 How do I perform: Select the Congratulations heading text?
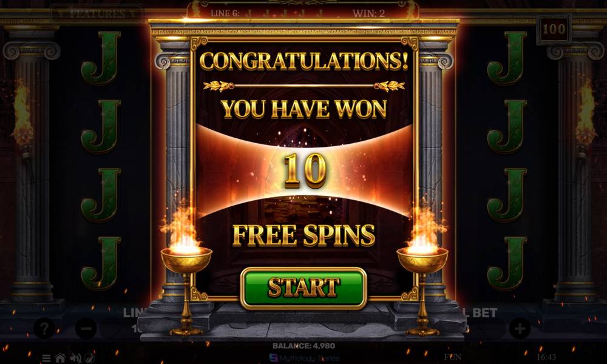(x=304, y=61)
